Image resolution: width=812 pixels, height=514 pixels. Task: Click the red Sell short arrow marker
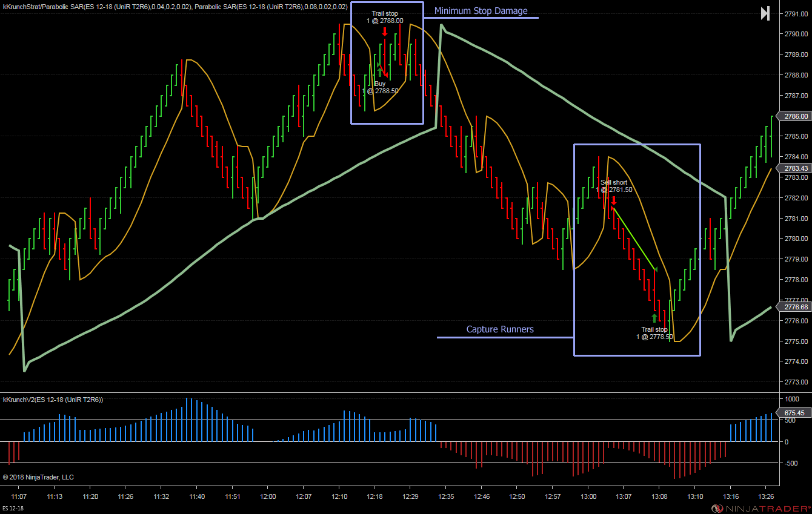pos(613,200)
